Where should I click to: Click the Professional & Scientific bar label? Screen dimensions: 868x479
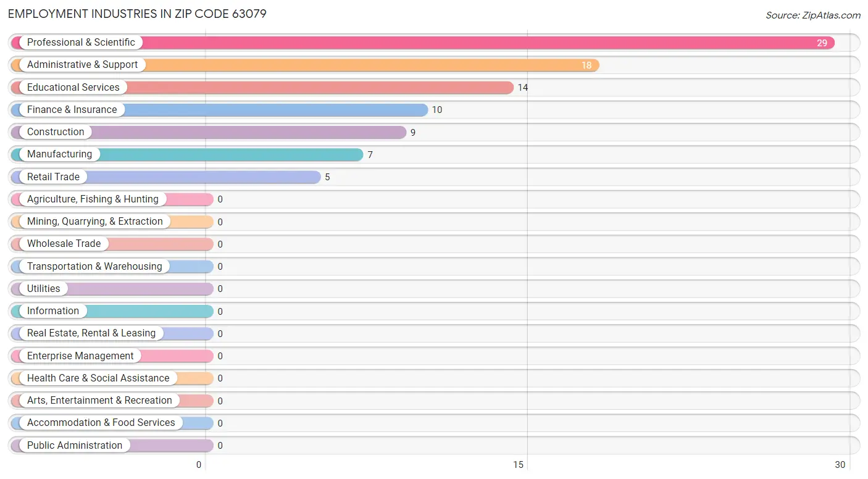click(x=81, y=43)
